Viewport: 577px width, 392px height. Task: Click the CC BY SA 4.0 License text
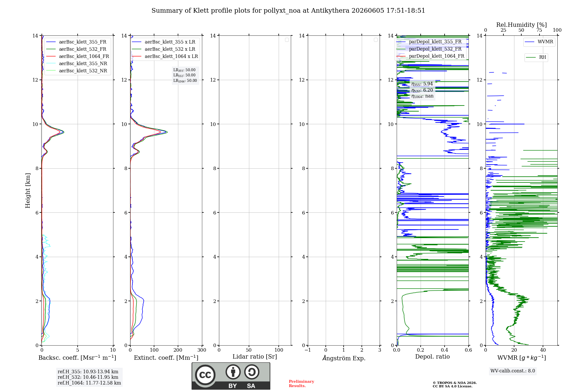[452, 387]
